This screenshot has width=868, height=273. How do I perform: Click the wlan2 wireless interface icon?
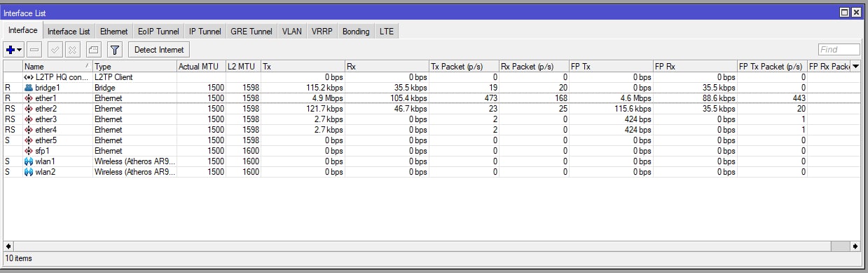click(x=29, y=172)
